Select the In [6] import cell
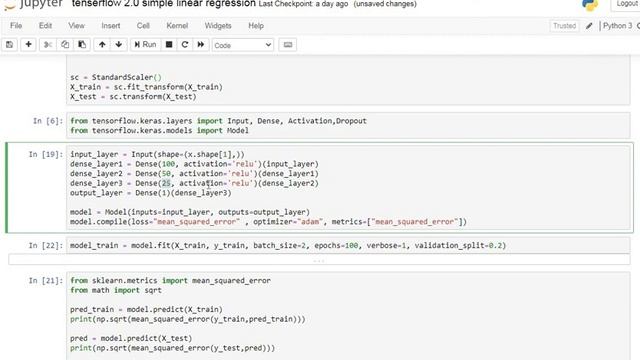640x360 pixels. (x=348, y=126)
